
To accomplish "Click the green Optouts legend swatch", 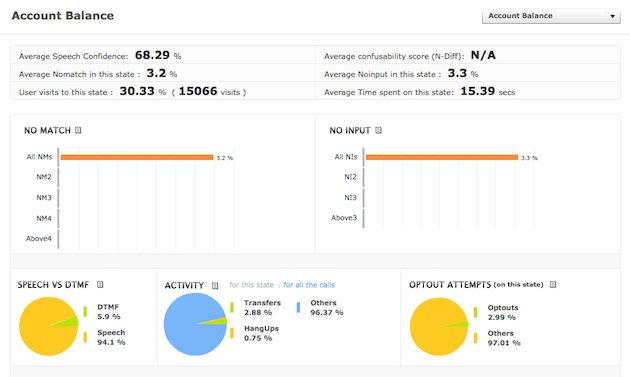I will tap(475, 312).
